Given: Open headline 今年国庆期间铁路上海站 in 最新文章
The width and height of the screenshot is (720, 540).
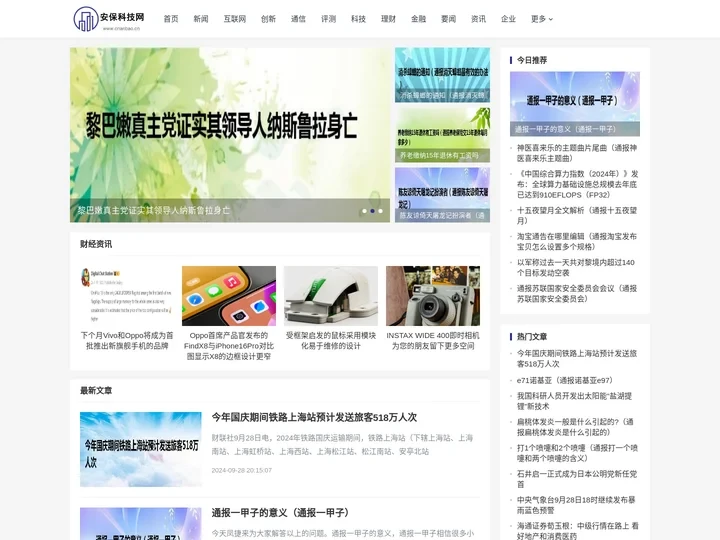Looking at the screenshot, I should [314, 417].
